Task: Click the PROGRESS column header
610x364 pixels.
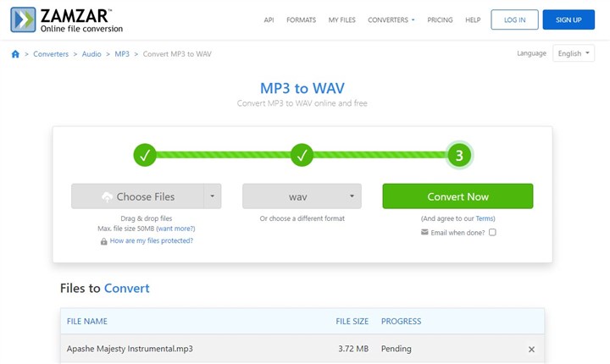Action: (x=401, y=321)
